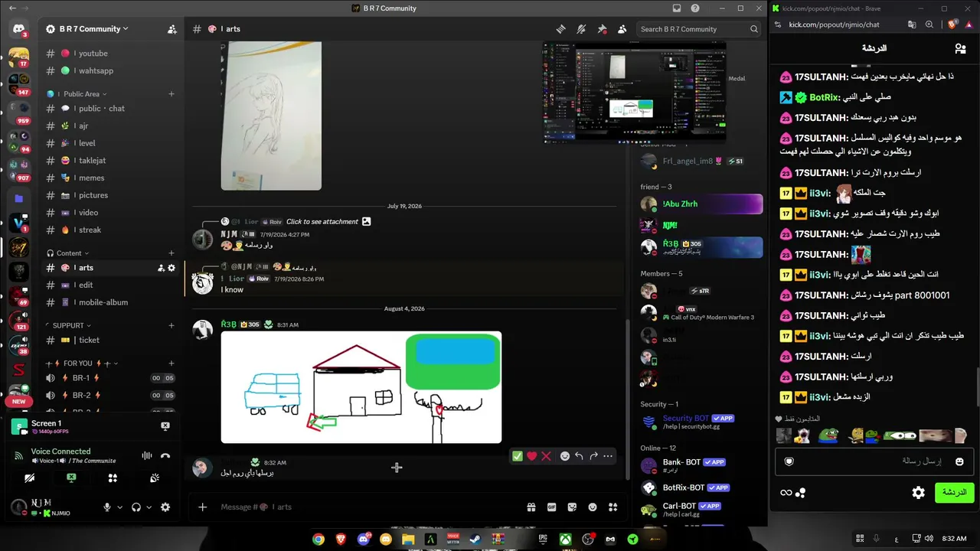Toggle noise suppression in voice panel
This screenshot has height=551, width=980.
146,455
